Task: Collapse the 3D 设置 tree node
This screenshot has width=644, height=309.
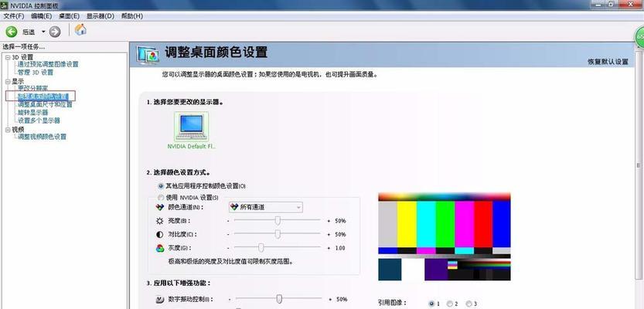Action: pos(8,57)
